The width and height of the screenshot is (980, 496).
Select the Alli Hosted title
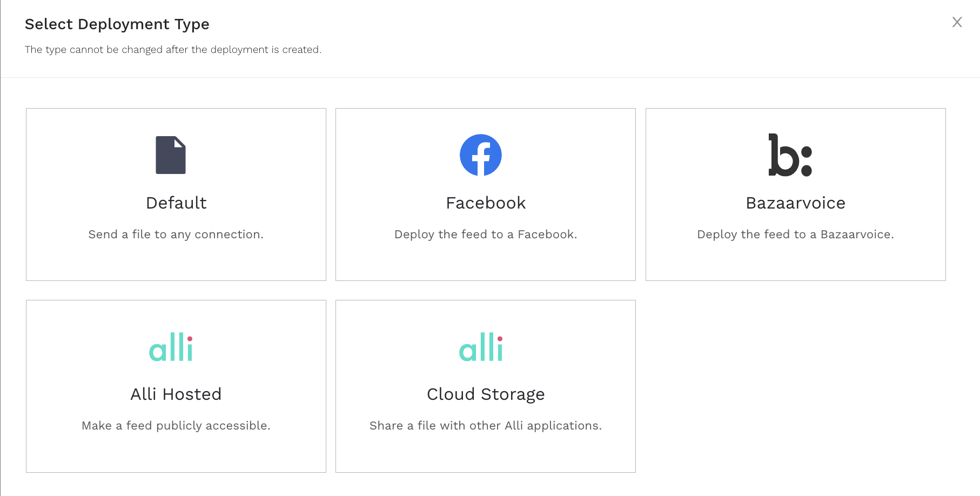tap(176, 394)
